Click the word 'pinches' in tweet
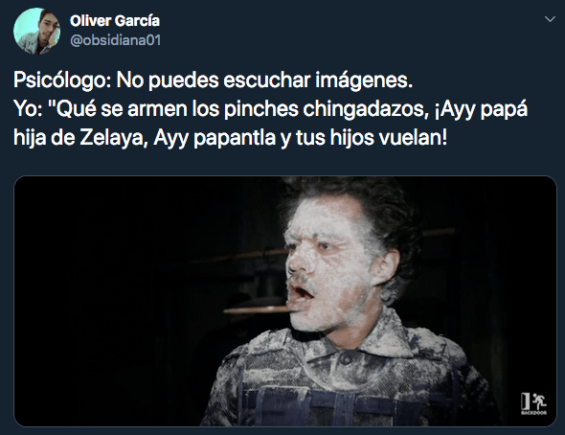Screen dimensions: 565x435 (261, 109)
